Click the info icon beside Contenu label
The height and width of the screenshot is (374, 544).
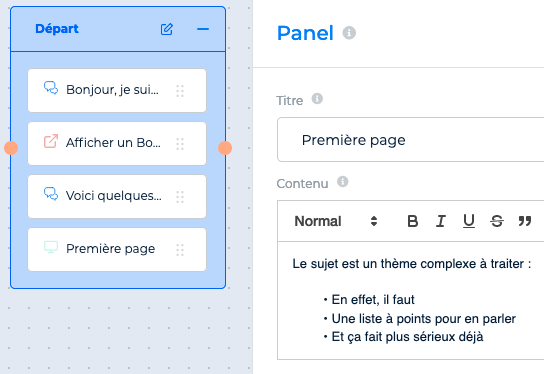pyautogui.click(x=342, y=181)
